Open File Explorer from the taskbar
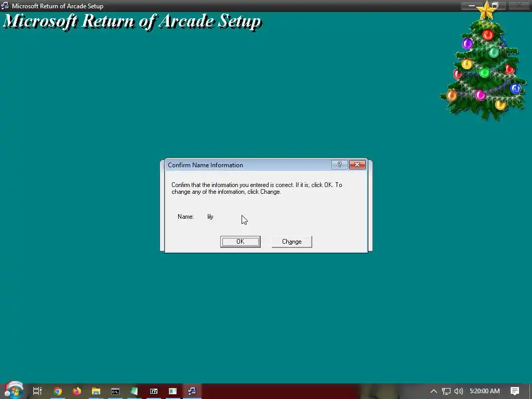 (x=96, y=391)
